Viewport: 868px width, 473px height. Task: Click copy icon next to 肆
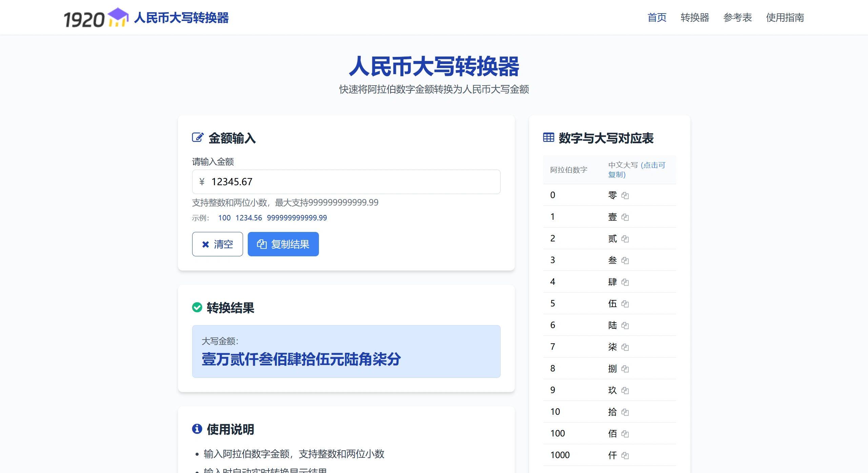click(625, 282)
